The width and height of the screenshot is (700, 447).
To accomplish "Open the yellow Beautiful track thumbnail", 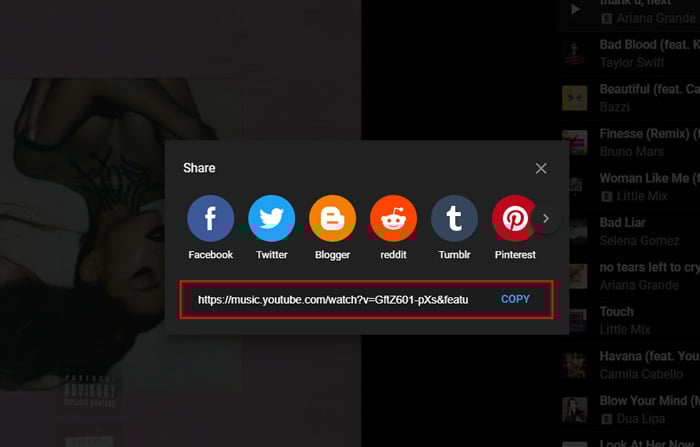I will (574, 98).
